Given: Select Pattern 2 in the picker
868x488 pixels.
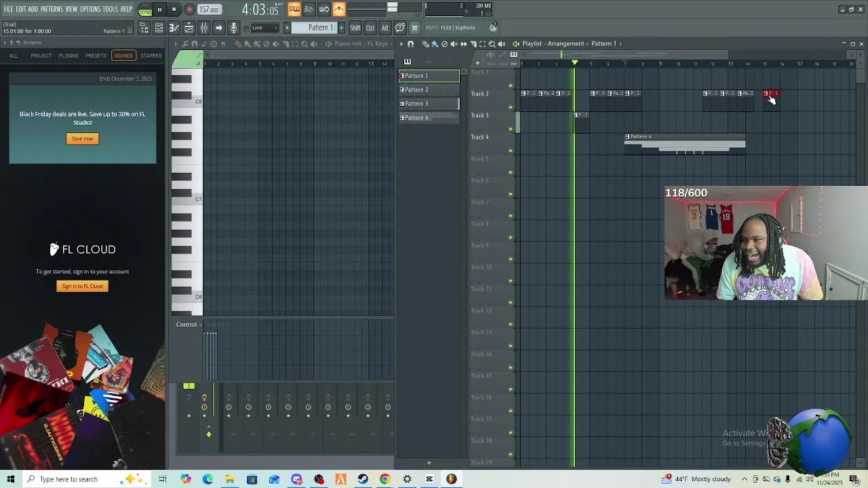Looking at the screenshot, I should 429,89.
